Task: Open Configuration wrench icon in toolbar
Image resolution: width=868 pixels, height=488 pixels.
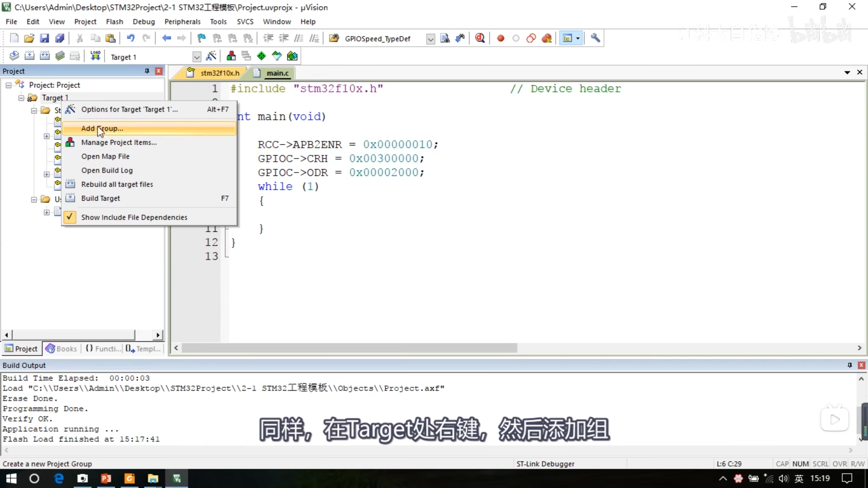Action: pos(595,38)
